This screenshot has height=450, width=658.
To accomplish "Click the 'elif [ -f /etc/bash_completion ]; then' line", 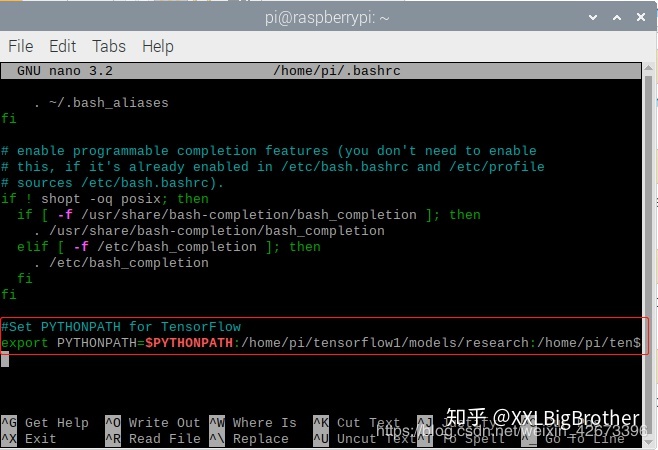I will click(169, 247).
